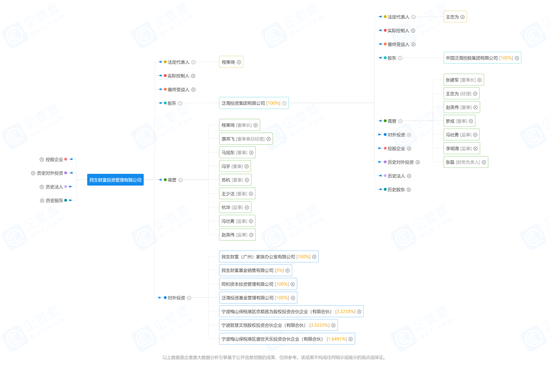
Task: Open partnership investment with [1.6491%] stake
Action: pyautogui.click(x=287, y=339)
